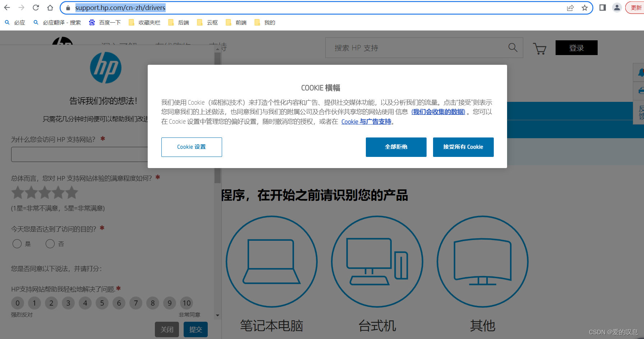Select 是 radio button

click(17, 244)
